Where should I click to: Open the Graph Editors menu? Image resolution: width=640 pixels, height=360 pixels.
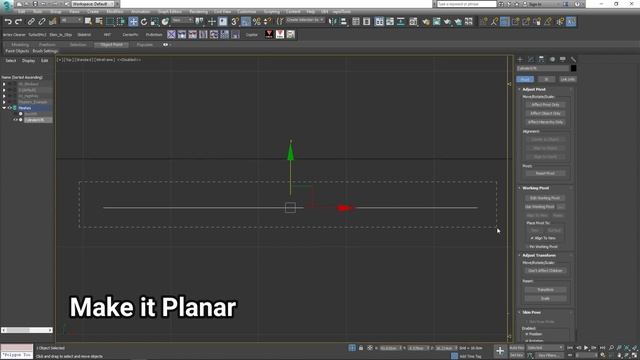(x=170, y=12)
